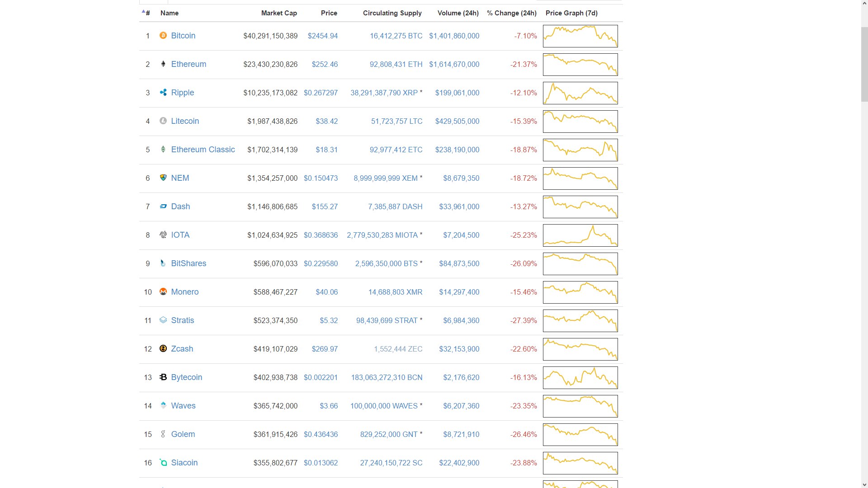Open the Zcash name link

[182, 349]
